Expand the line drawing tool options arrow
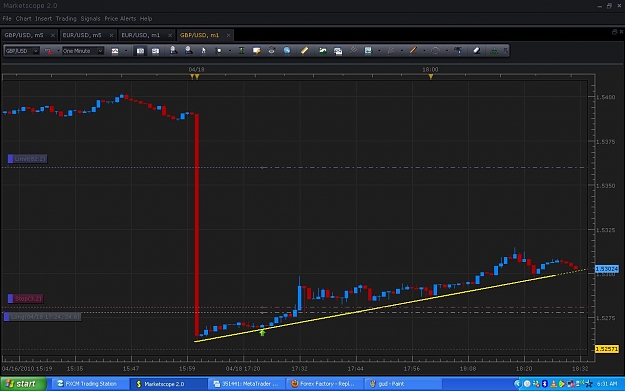This screenshot has height=391, width=625. [x=424, y=51]
